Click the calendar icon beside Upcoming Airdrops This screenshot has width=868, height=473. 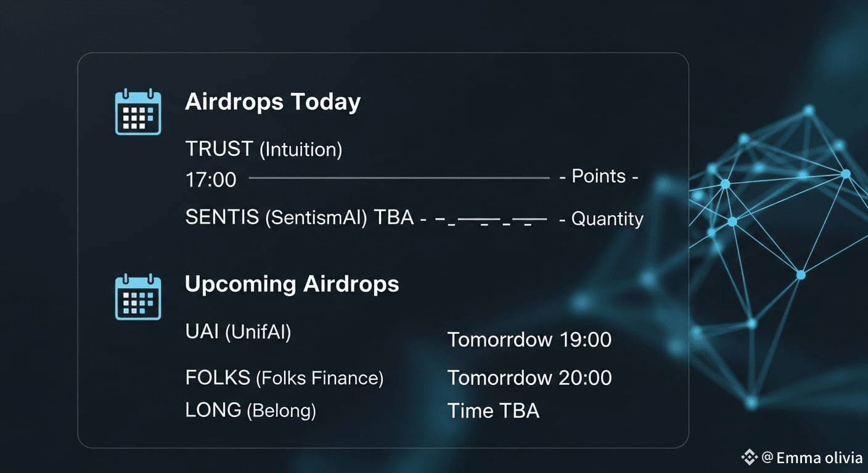(138, 297)
